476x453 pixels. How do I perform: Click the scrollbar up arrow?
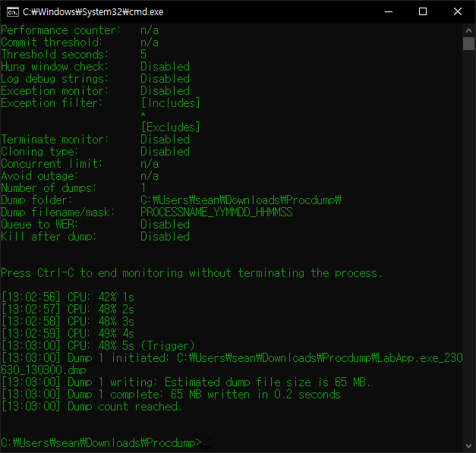[x=468, y=30]
